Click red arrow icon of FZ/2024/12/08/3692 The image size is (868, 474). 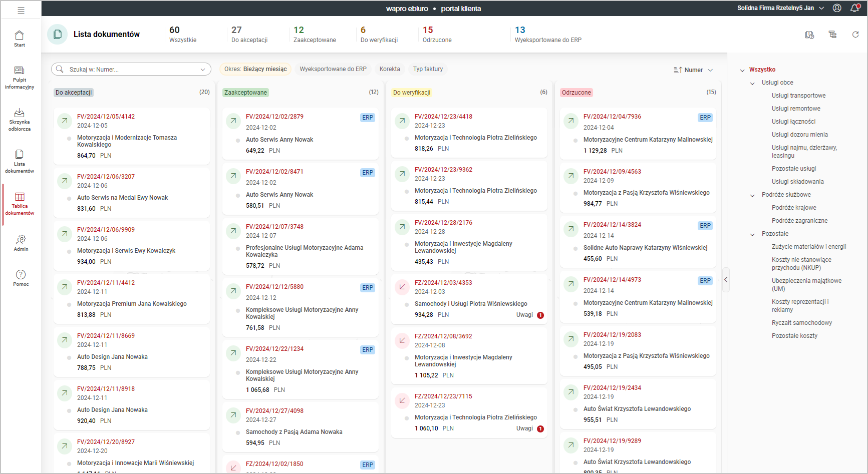[402, 340]
